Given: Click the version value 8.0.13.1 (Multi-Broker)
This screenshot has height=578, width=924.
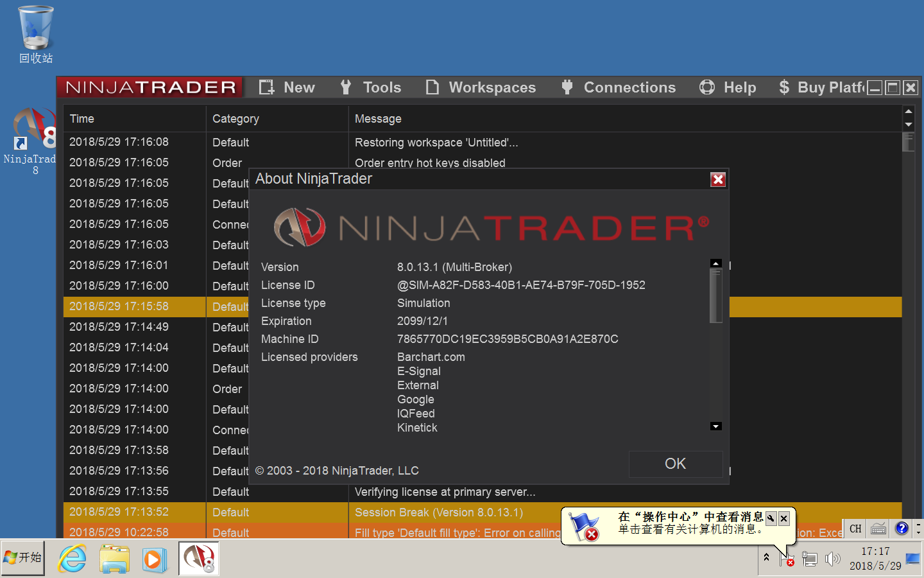Looking at the screenshot, I should (x=454, y=267).
